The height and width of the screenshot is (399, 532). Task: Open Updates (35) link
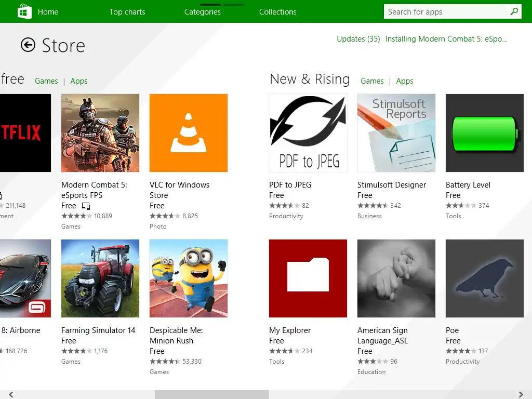tap(358, 39)
